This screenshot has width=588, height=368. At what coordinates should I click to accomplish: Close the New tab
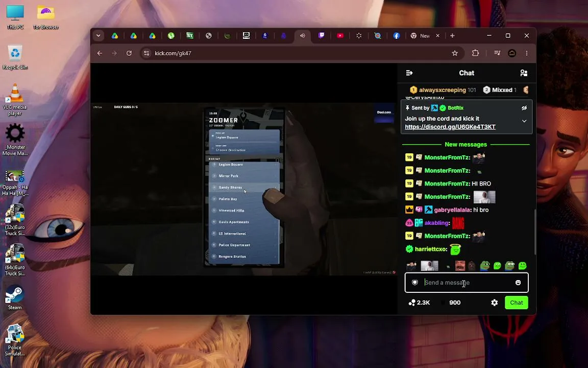[437, 36]
